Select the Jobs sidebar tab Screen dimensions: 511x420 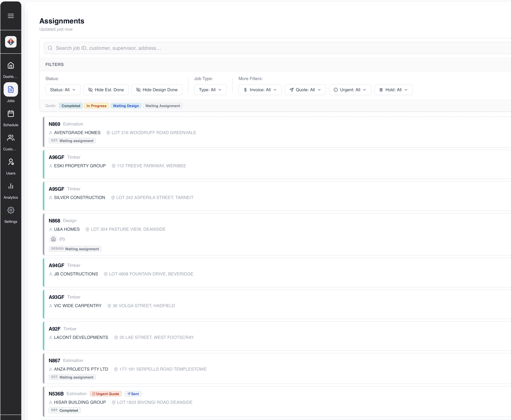(x=11, y=90)
